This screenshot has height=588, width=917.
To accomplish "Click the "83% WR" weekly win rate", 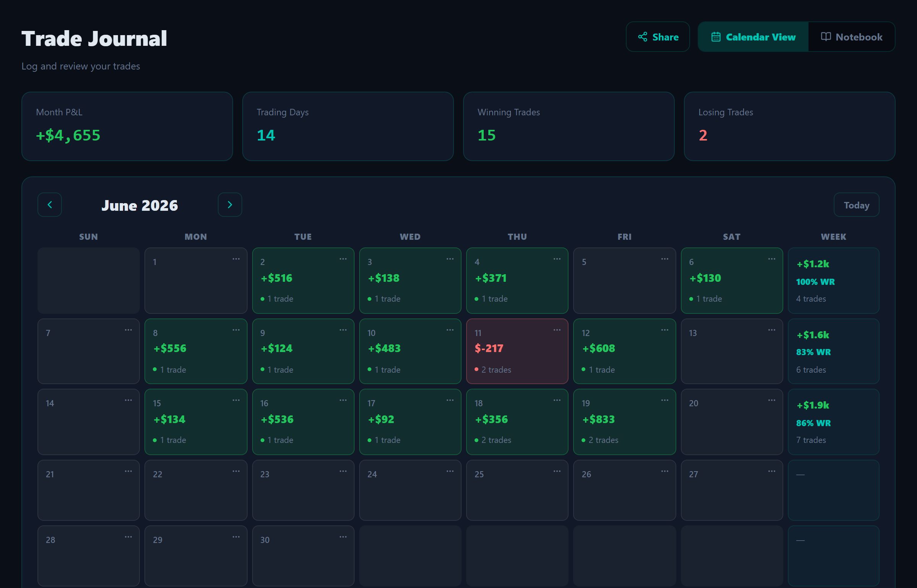I will coord(813,352).
